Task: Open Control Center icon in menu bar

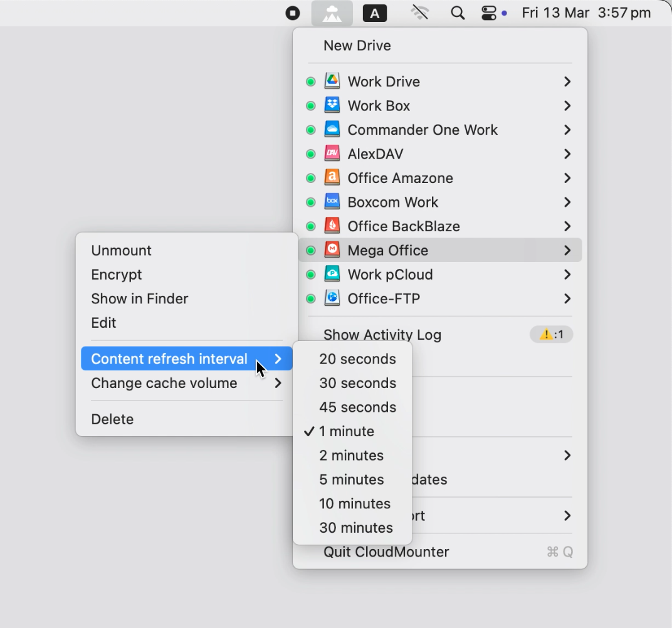Action: pos(489,13)
